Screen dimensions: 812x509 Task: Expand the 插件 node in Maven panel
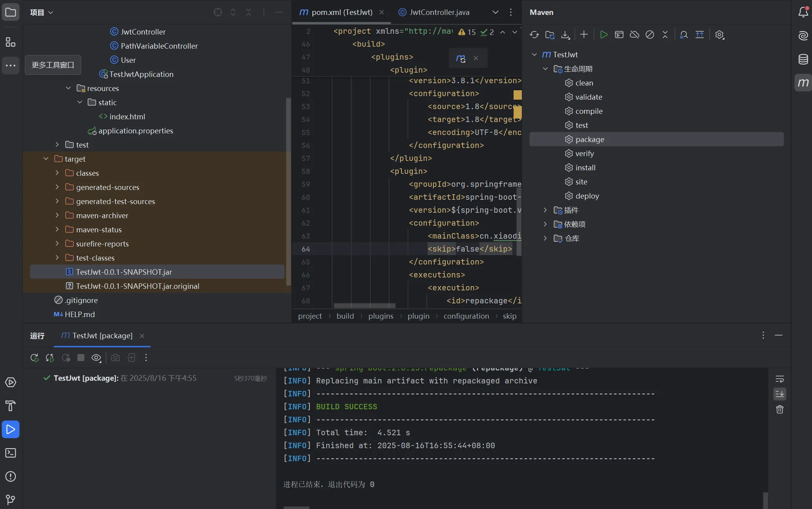click(x=545, y=210)
